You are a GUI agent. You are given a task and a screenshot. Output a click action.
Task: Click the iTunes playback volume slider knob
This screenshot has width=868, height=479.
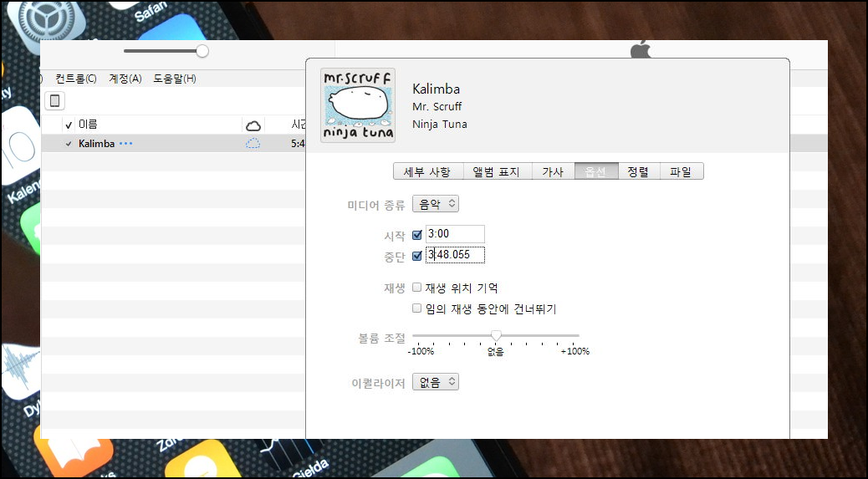[x=202, y=51]
